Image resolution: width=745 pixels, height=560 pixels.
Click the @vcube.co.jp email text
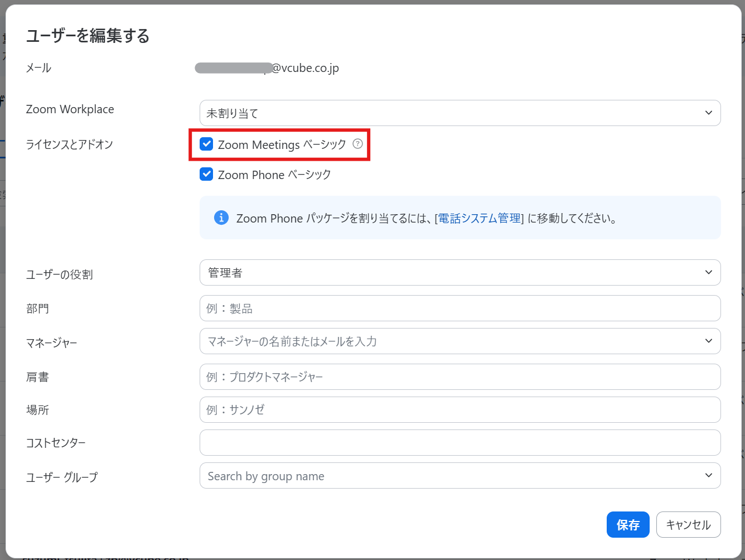click(x=305, y=68)
